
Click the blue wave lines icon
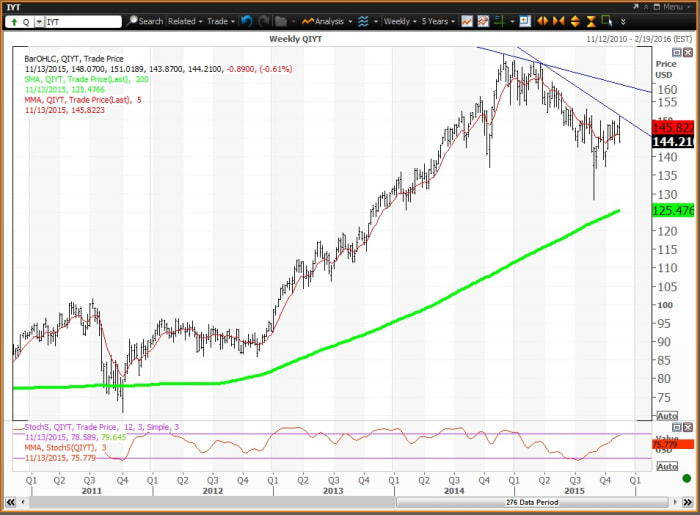pyautogui.click(x=361, y=20)
